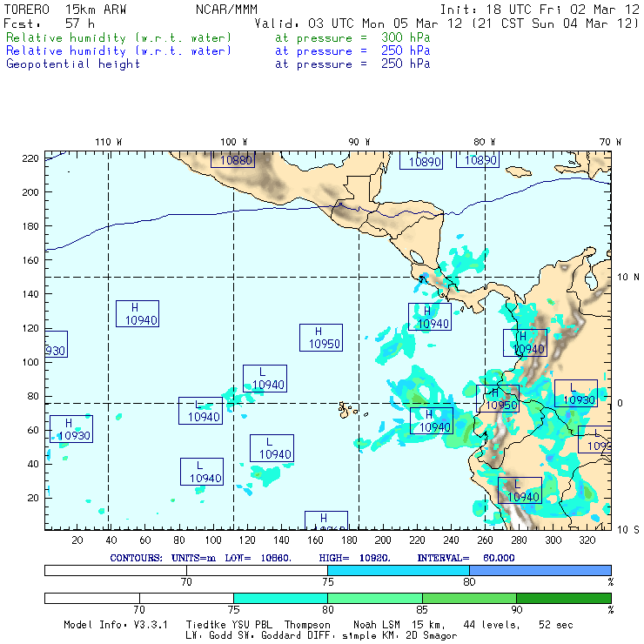644x644 pixels.
Task: Click the Model Info V3.3.1 text
Action: point(118,625)
